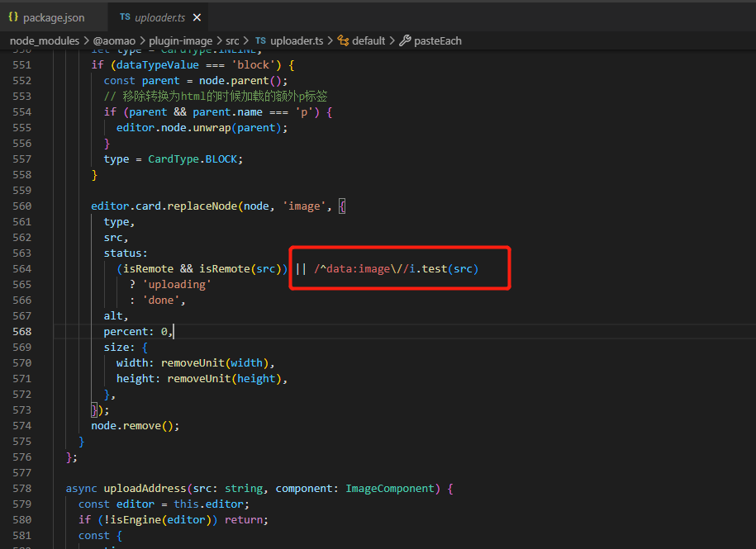Click line number 551 in the gutter
Viewport: 756px width, 549px height.
coord(21,64)
